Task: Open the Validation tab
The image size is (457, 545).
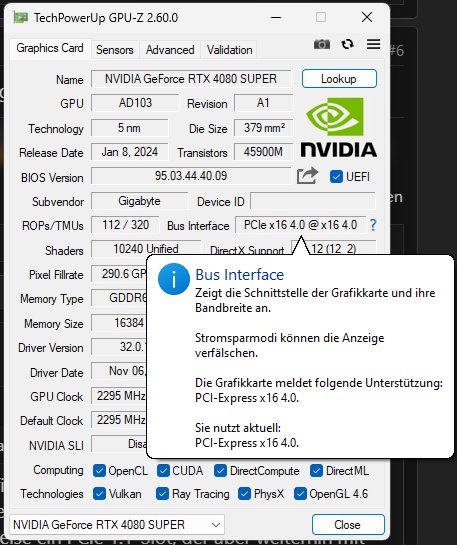Action: pos(229,50)
